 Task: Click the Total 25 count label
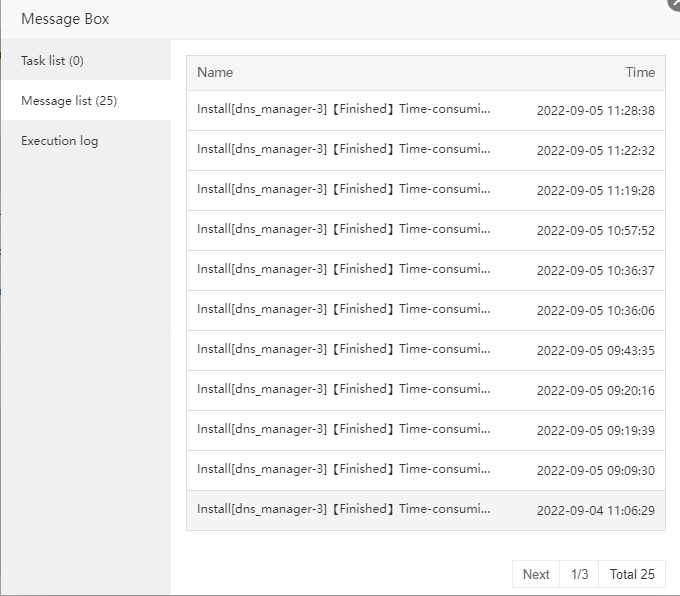point(632,574)
